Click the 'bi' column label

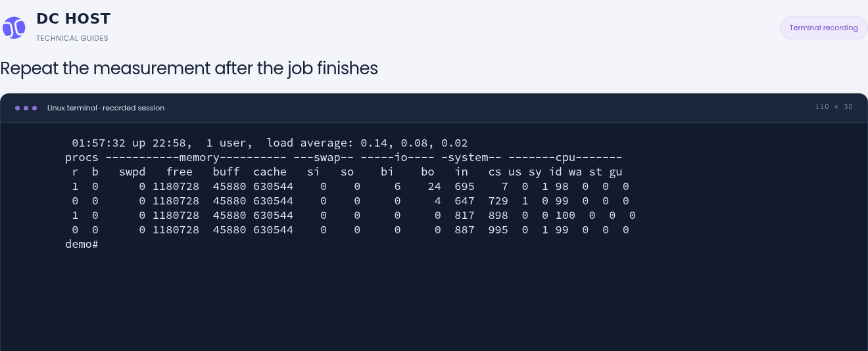coord(387,172)
